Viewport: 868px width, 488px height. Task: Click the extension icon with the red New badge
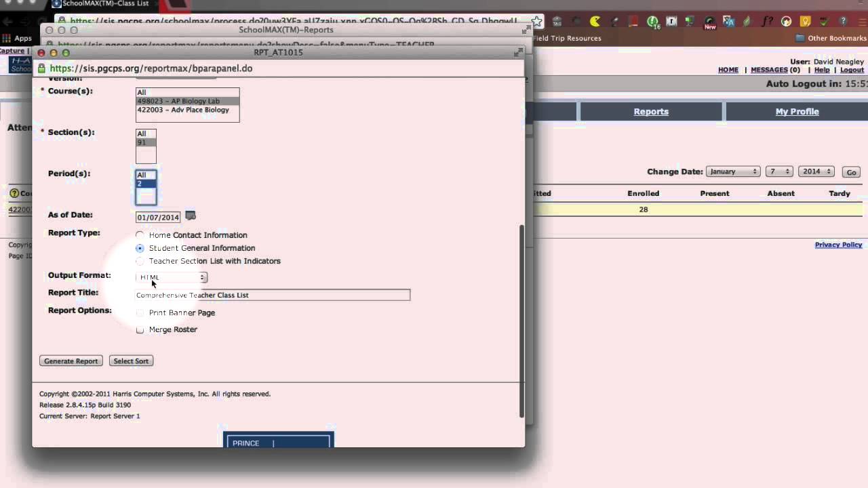[709, 22]
